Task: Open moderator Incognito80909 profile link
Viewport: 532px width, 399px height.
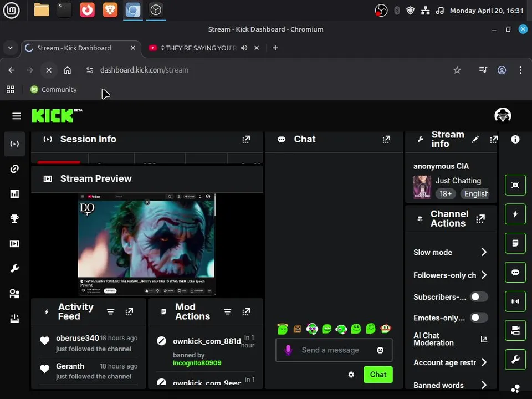Action: 197,363
